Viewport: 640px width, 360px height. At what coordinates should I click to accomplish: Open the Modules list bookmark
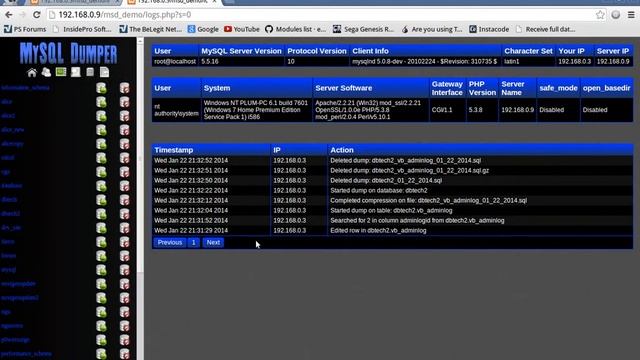296,29
